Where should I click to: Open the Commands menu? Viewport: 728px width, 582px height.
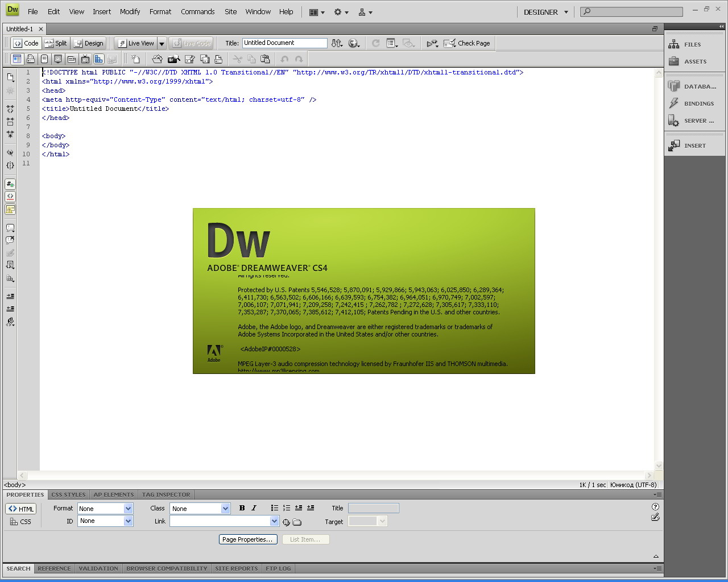click(198, 11)
